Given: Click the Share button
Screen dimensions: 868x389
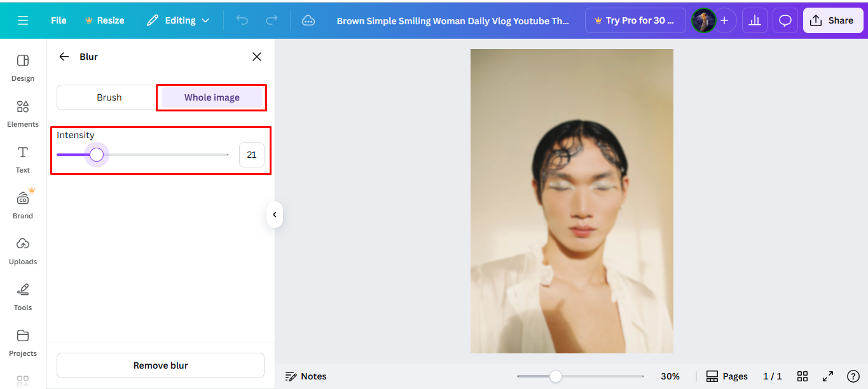Looking at the screenshot, I should (x=832, y=20).
